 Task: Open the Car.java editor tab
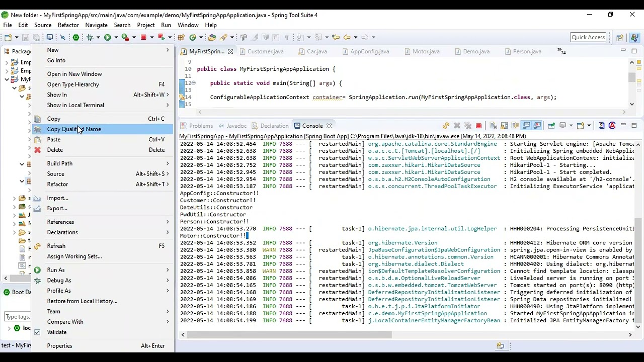pos(312,51)
